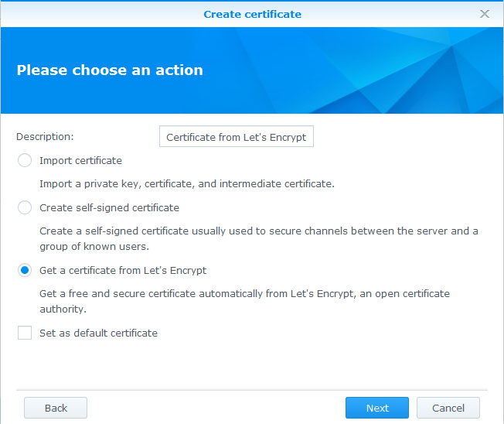The image size is (504, 424).
Task: Click the "Description:" field label
Action: (45, 136)
